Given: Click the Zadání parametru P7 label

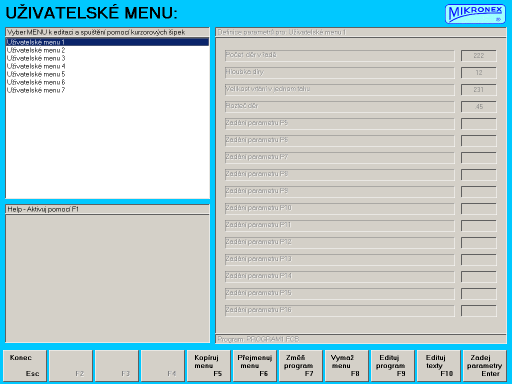Looking at the screenshot, I should (x=340, y=158).
